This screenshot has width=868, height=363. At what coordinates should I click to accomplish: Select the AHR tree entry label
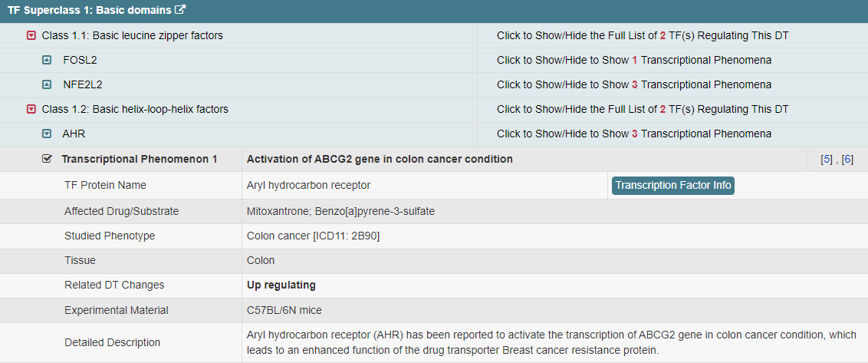coord(74,134)
